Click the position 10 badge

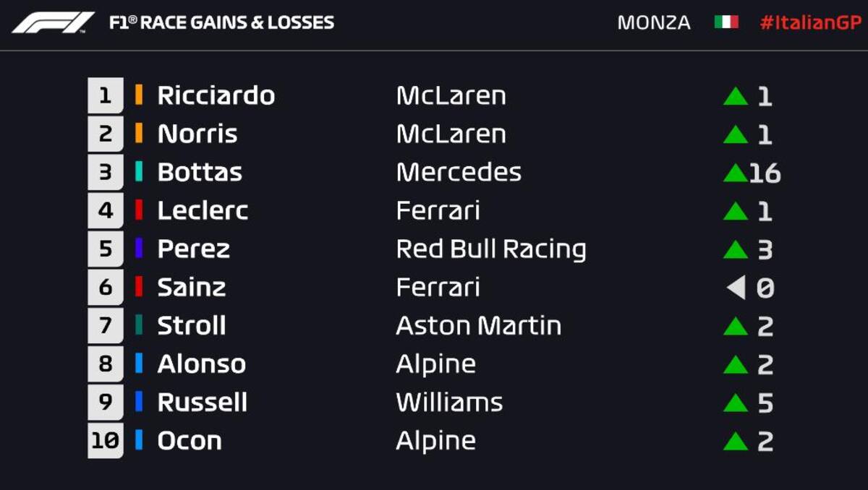pos(106,440)
